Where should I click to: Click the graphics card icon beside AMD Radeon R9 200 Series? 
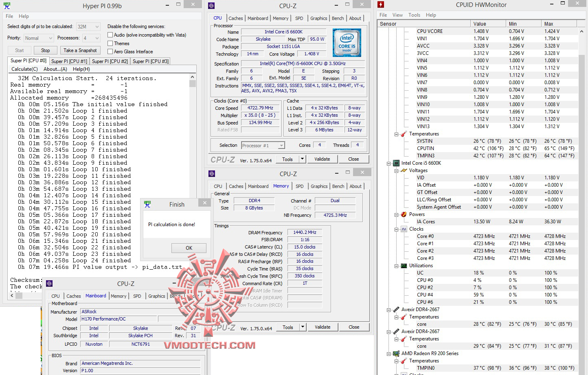click(x=396, y=353)
